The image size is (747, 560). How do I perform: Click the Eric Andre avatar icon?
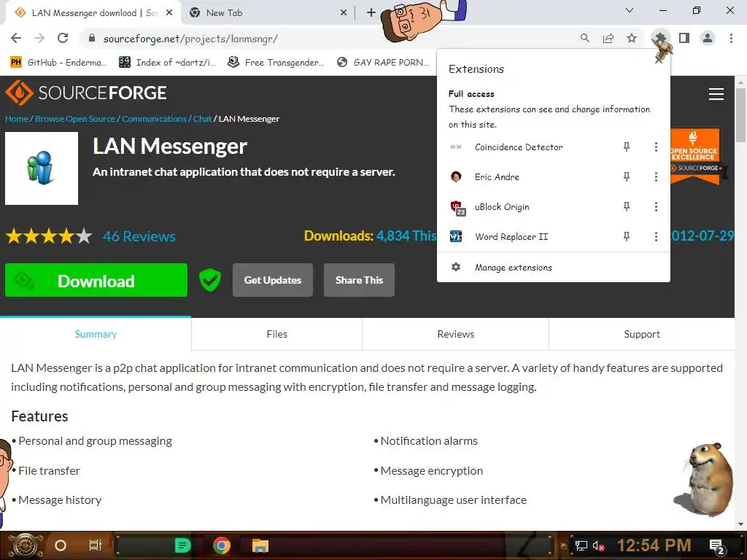(456, 177)
